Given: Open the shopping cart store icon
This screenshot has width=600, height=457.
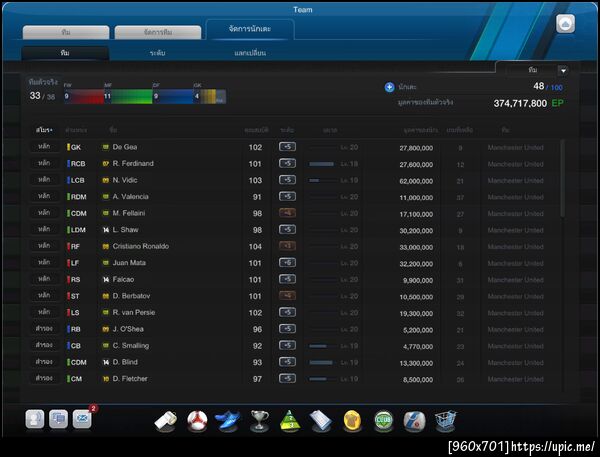Looking at the screenshot, I should coord(445,420).
